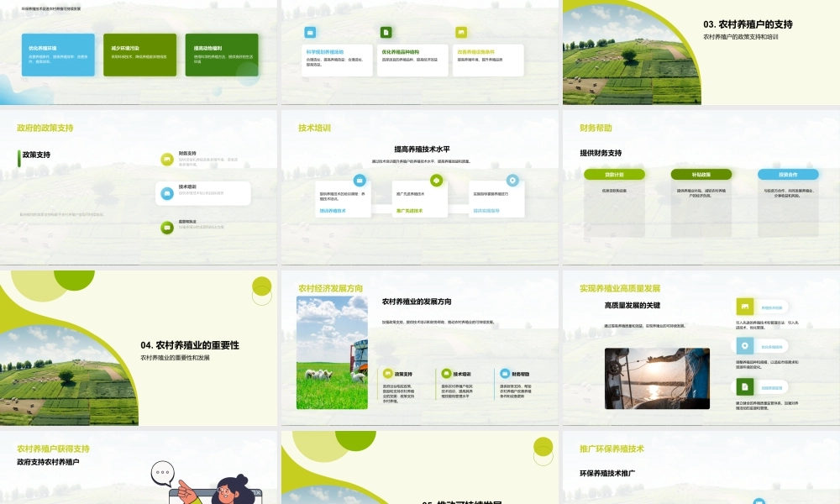Click the green chat icon beside 监管和执法

click(167, 228)
